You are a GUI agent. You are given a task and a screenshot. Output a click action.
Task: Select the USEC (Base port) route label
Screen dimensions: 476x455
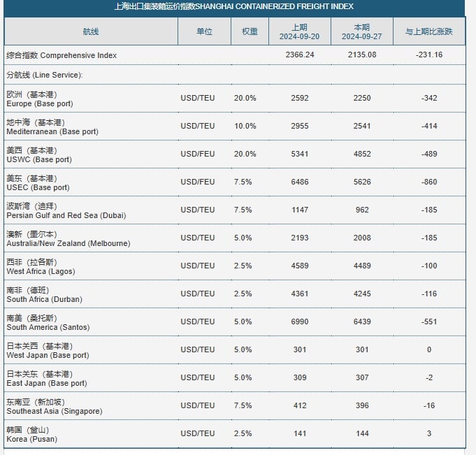point(38,187)
